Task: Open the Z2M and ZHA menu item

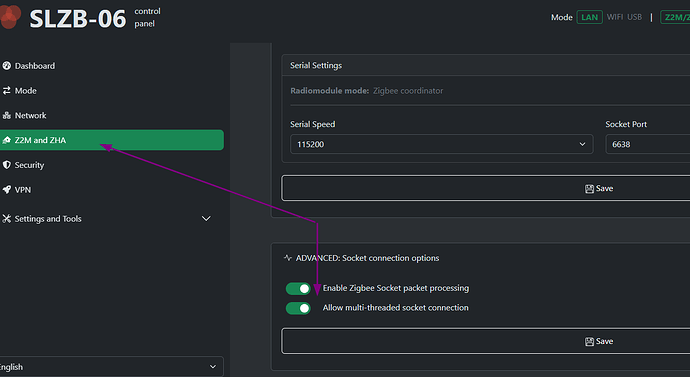Action: 112,140
